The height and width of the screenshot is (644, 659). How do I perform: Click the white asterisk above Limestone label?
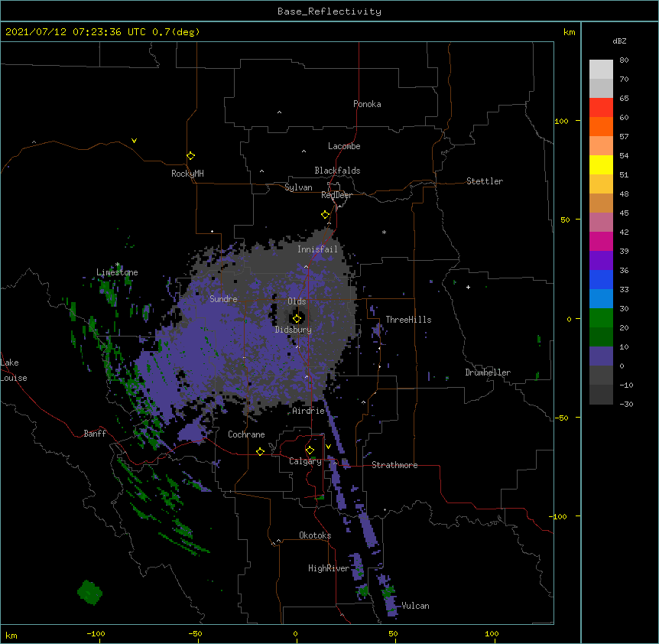117,265
